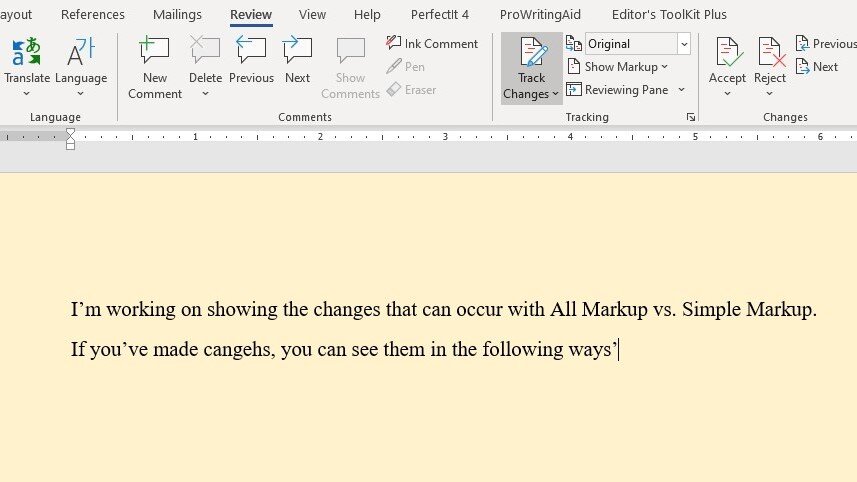Open the Help tab
Viewport: 857px width, 482px height.
coord(367,15)
